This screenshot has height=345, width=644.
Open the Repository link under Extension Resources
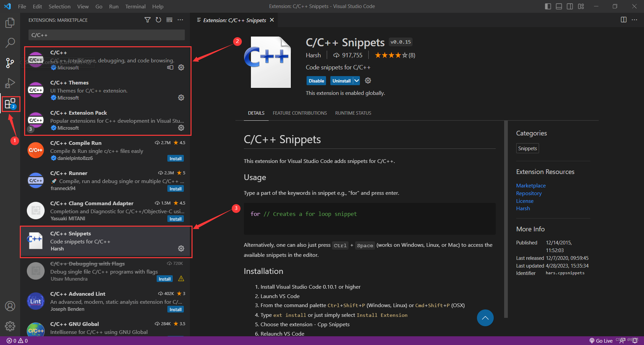[x=529, y=193]
